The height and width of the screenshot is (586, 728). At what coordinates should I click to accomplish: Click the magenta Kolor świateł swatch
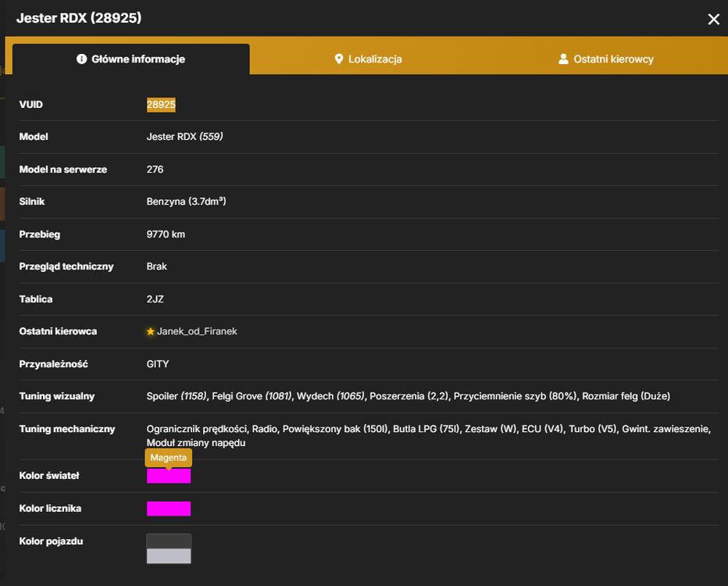(169, 476)
